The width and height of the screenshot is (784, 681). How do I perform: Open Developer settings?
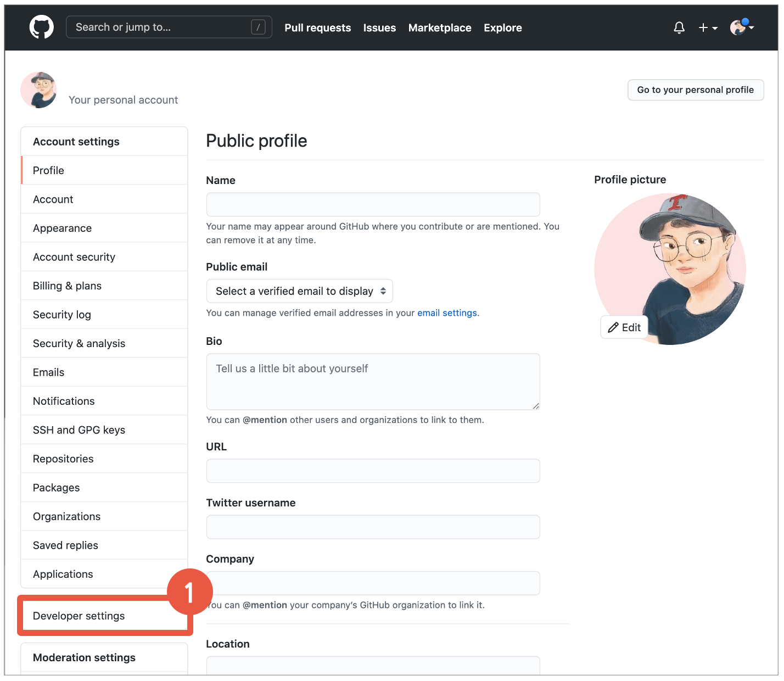coord(104,616)
